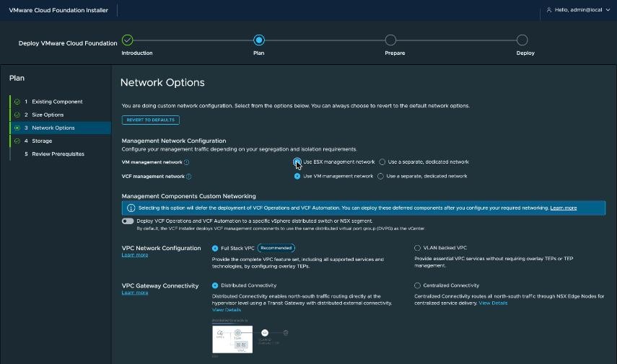Select VLAN backed VPC radio option
Screen dimensions: 617x364
tap(417, 248)
